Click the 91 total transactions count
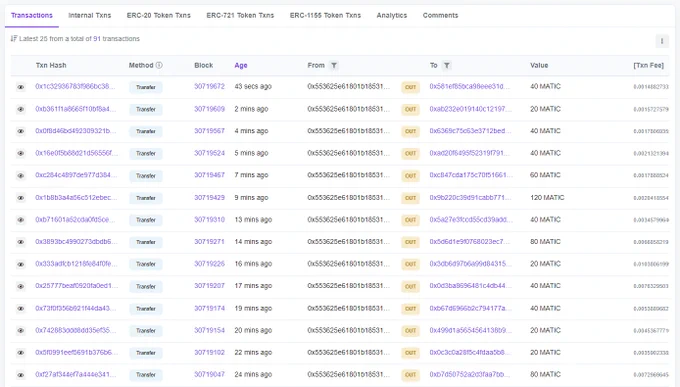This screenshot has height=387, width=680. (97, 39)
